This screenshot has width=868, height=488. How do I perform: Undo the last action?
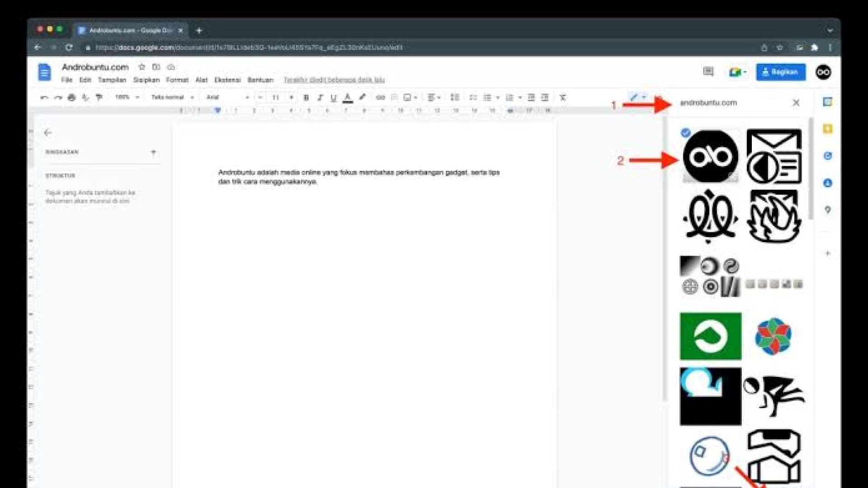pos(44,98)
